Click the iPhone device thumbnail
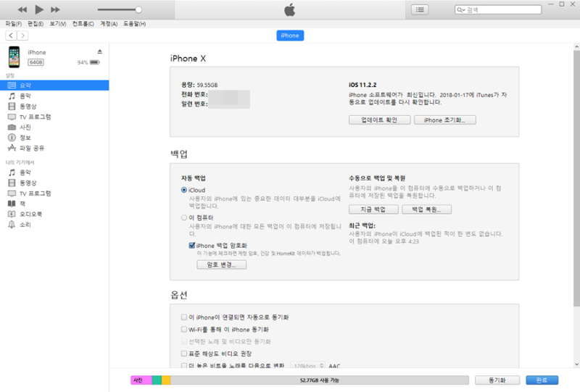 pos(14,57)
